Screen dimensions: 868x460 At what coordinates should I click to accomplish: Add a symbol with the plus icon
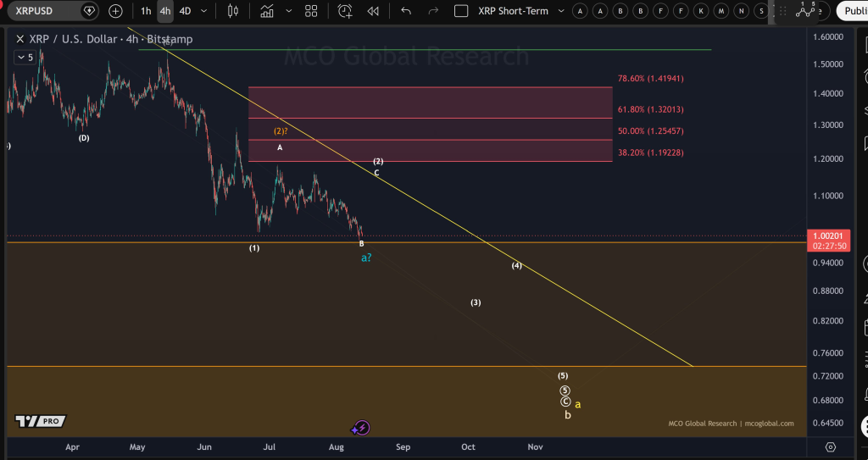click(x=115, y=10)
